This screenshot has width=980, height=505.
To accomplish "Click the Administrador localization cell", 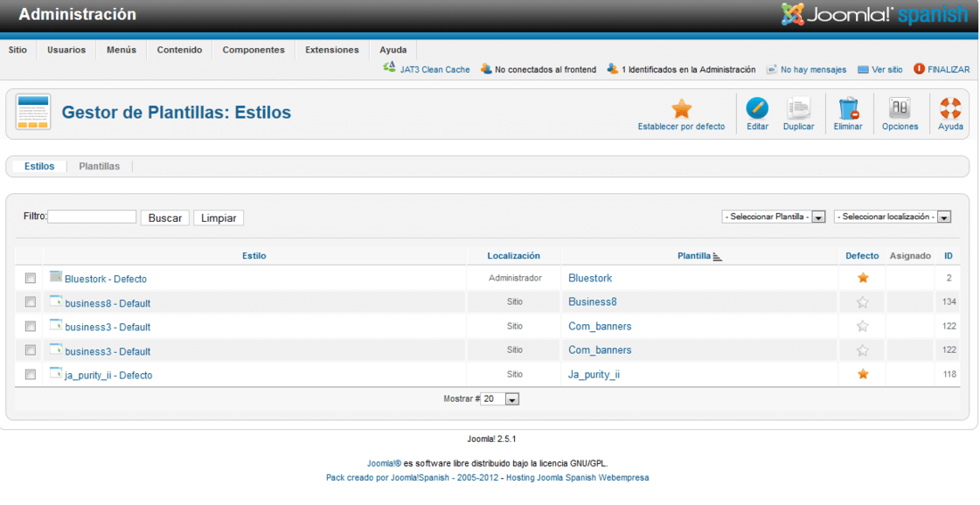I will coord(515,278).
